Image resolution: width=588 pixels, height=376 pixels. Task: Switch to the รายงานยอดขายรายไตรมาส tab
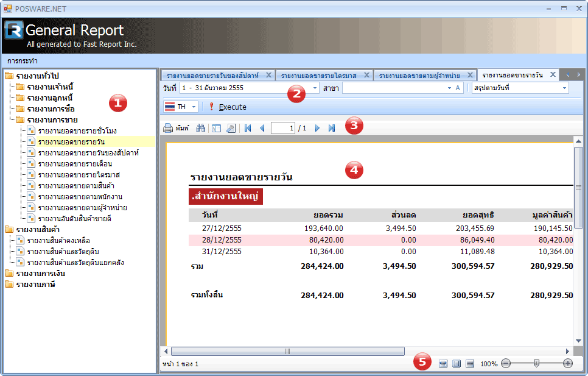[x=323, y=76]
